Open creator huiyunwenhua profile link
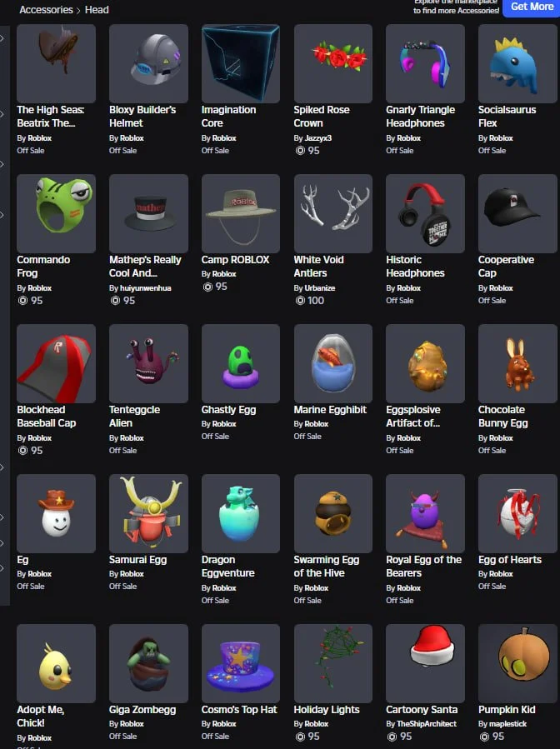Viewport: 560px width, 749px height. [145, 288]
